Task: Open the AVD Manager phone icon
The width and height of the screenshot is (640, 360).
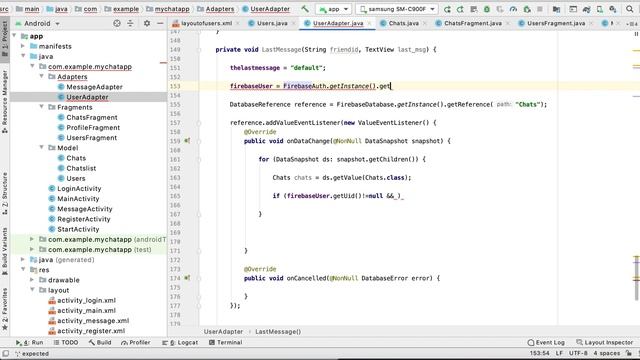Action: 600,9
